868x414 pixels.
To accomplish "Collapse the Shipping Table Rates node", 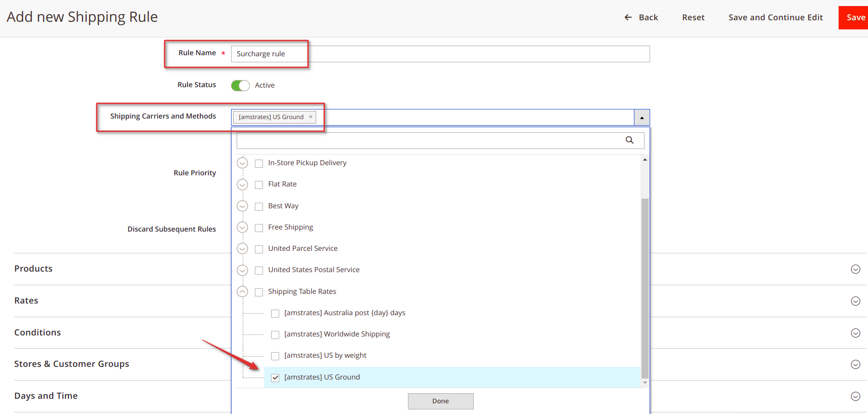I will tap(242, 292).
